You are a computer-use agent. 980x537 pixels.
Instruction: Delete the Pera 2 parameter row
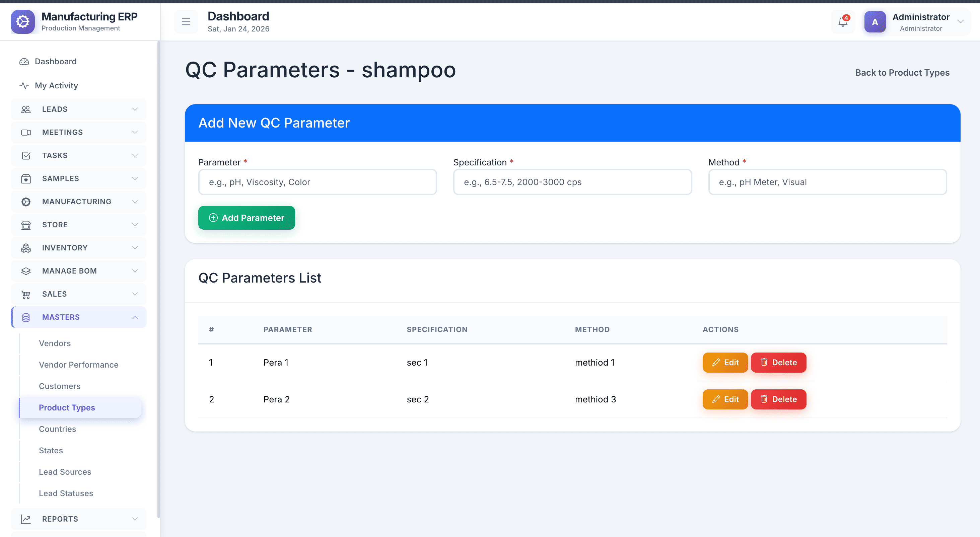click(778, 399)
